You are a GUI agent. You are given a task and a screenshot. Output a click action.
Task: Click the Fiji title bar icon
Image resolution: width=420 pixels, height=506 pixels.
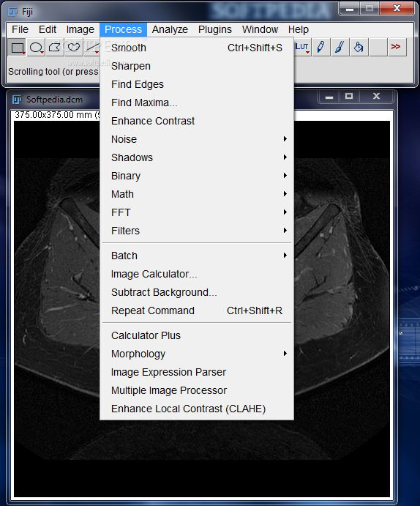tap(12, 12)
